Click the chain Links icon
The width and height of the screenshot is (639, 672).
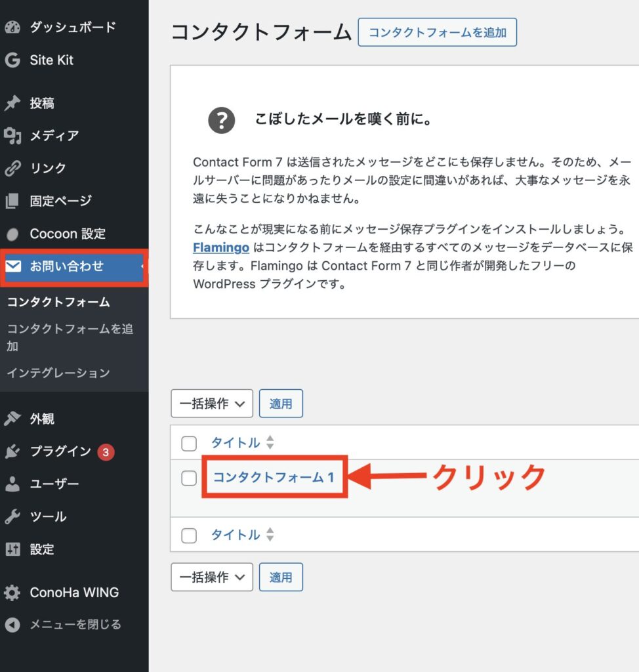click(12, 169)
